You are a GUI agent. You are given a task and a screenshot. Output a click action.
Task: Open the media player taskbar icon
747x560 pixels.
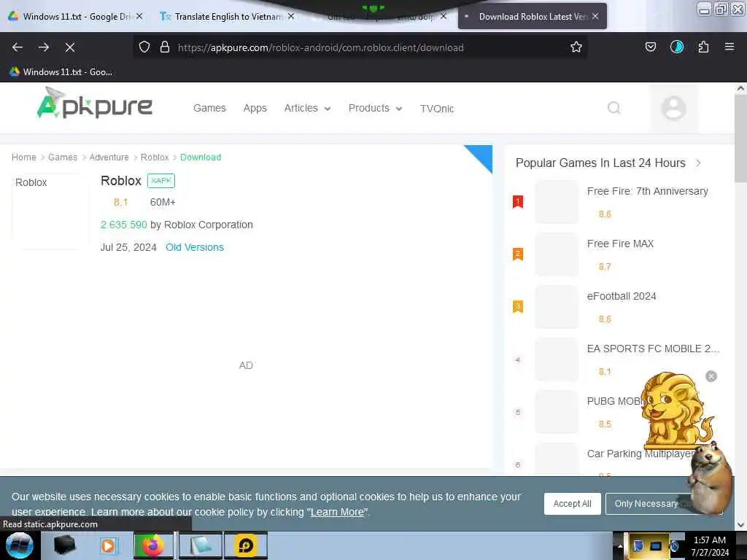pyautogui.click(x=108, y=545)
